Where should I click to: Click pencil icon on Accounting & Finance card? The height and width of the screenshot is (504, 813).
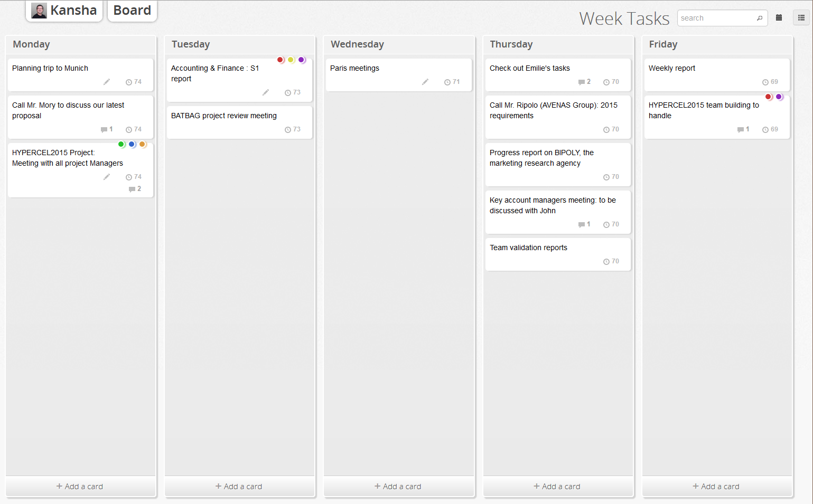[x=266, y=92]
